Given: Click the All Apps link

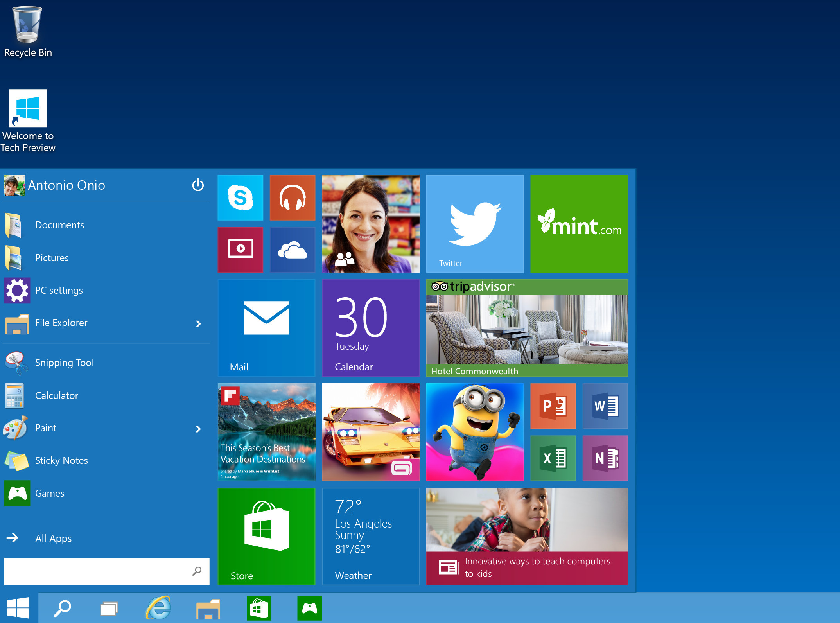Looking at the screenshot, I should pyautogui.click(x=53, y=538).
